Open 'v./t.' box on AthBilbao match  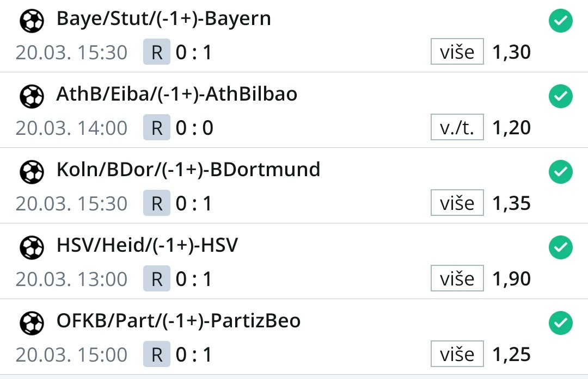point(457,127)
